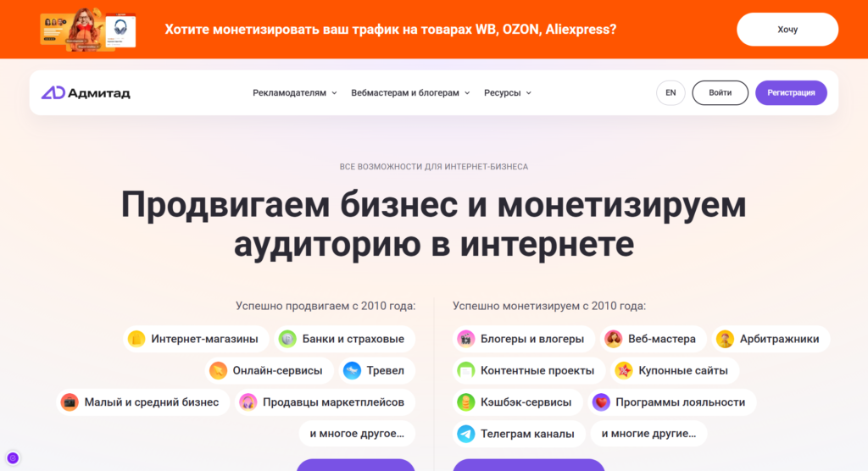Expand the Вебмастерам и блогерам chevron
The image size is (868, 471).
467,93
